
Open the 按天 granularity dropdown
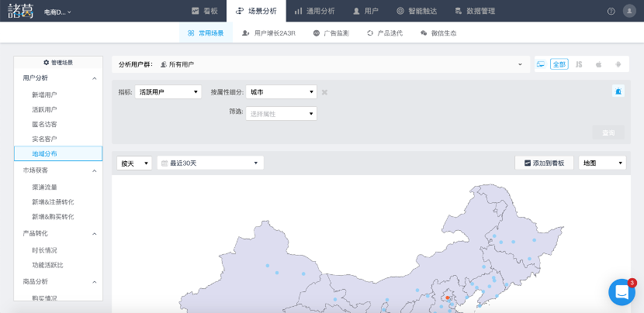(134, 163)
